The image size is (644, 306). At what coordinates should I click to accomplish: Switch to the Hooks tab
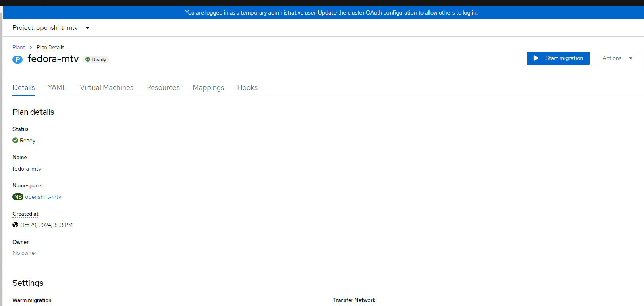tap(247, 87)
